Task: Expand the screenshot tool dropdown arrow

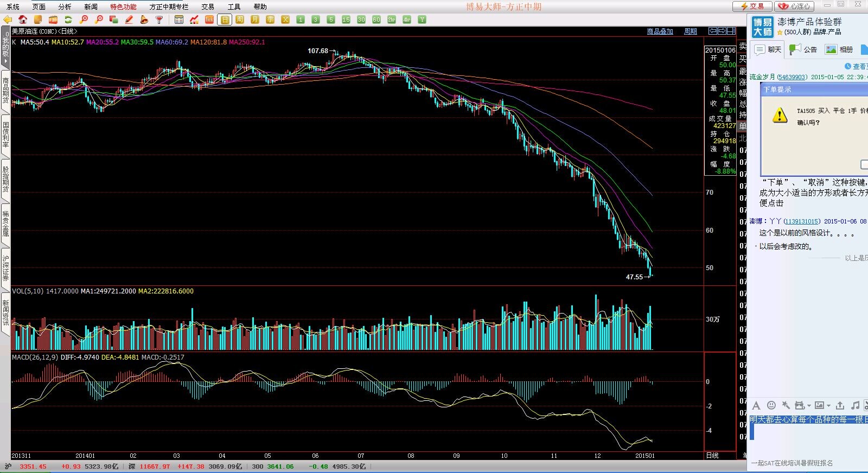Action: (x=809, y=406)
